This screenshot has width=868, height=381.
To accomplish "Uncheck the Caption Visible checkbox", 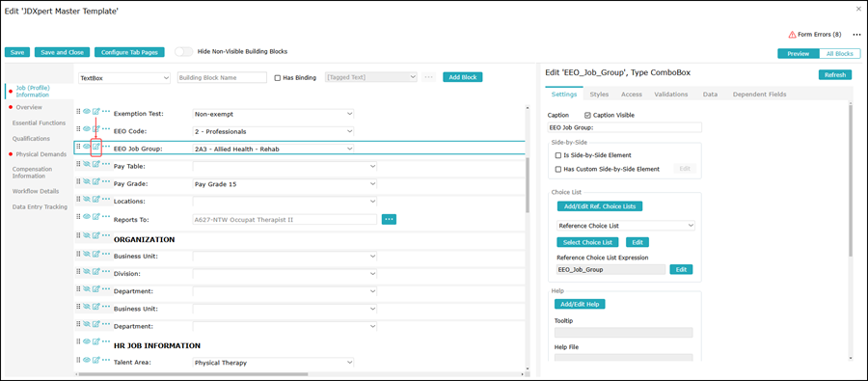I will pyautogui.click(x=588, y=115).
